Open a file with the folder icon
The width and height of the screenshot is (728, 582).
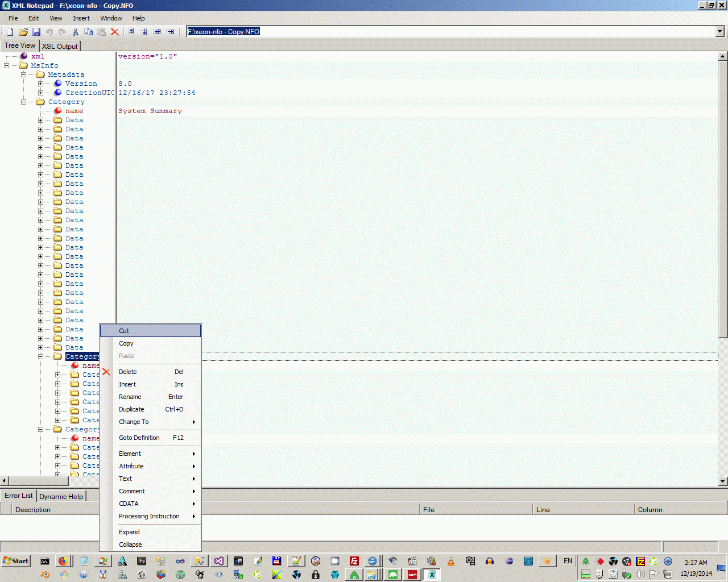coord(23,32)
